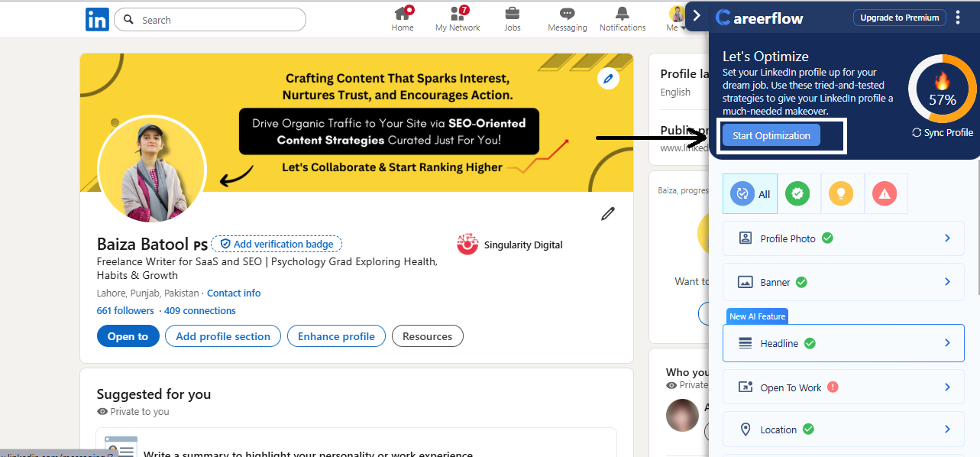Expand the Headline row chevron
Viewport: 980px width, 457px height.
tap(947, 343)
